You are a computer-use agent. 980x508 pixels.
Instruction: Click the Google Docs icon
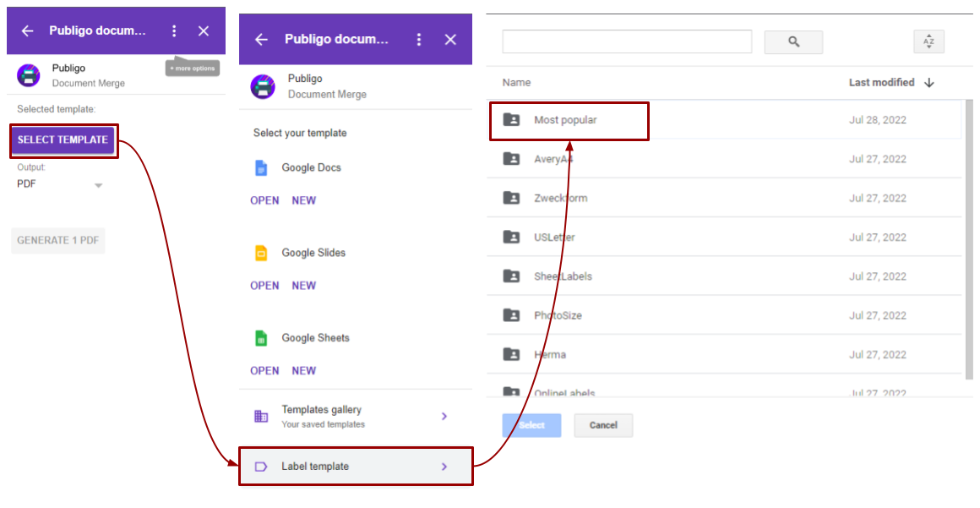(x=261, y=167)
